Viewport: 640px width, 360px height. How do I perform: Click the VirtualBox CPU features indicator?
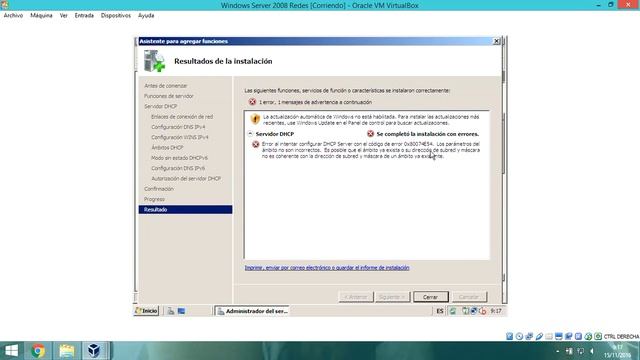coord(578,336)
